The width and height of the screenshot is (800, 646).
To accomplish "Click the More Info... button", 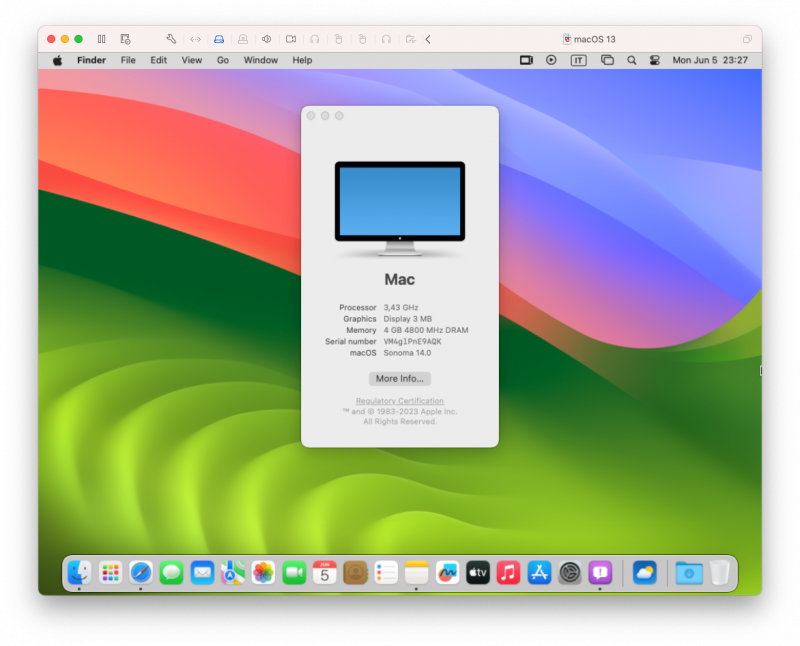I will tap(399, 379).
